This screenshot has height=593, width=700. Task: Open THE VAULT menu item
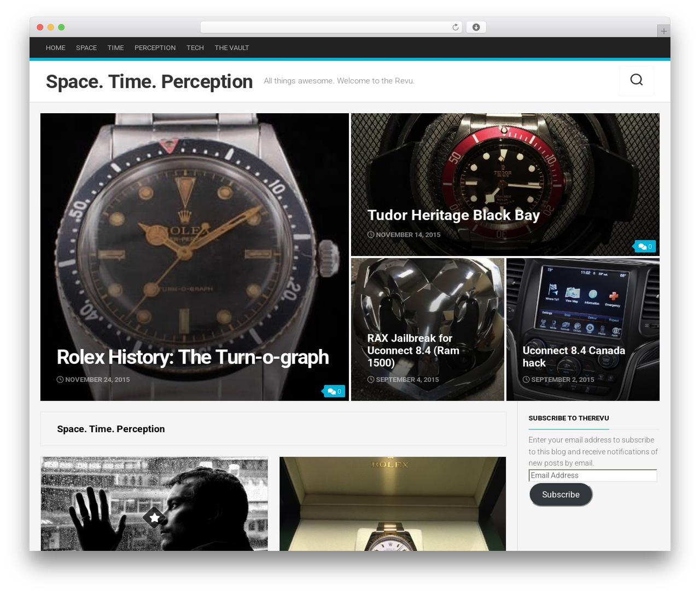pyautogui.click(x=232, y=48)
